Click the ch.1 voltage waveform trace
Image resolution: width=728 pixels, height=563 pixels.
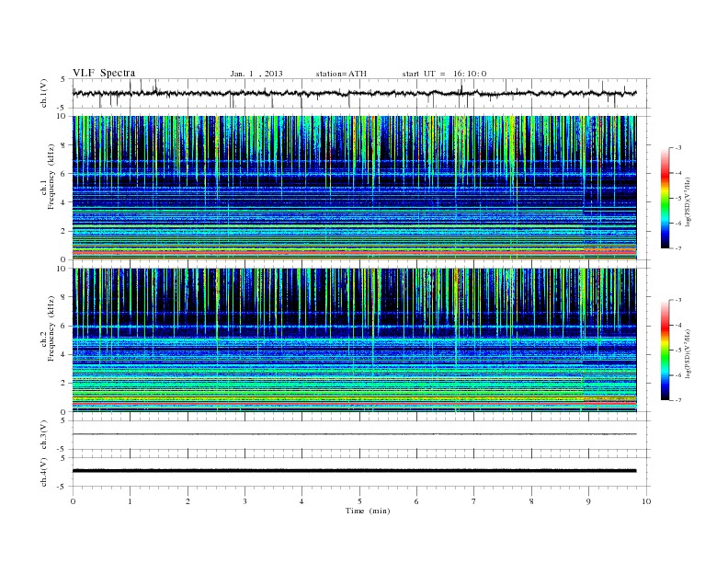(354, 93)
